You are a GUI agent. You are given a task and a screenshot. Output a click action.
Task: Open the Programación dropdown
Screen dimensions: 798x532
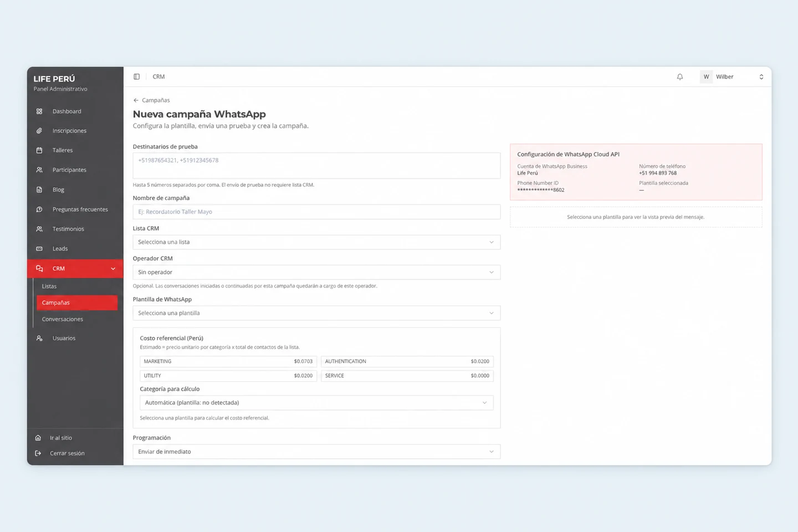pyautogui.click(x=316, y=452)
